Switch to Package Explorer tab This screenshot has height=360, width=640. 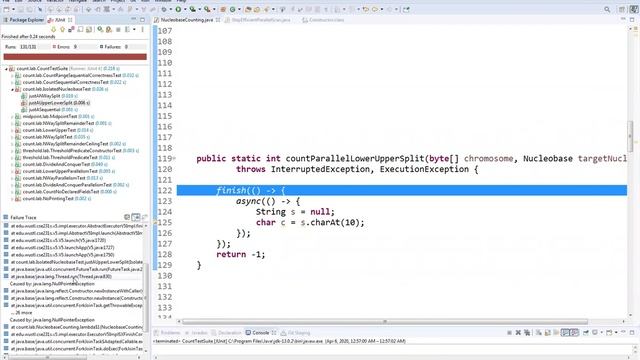point(24,20)
